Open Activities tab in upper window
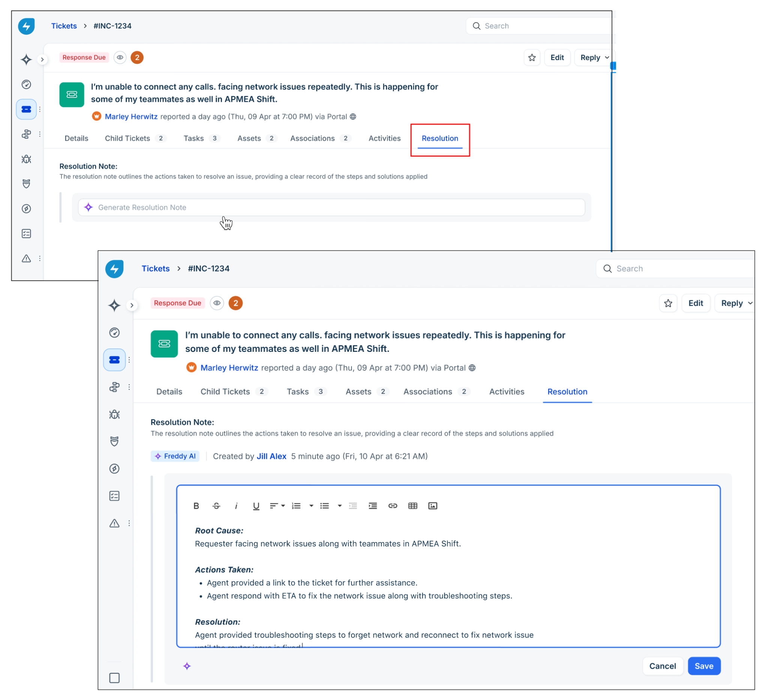 [x=384, y=138]
